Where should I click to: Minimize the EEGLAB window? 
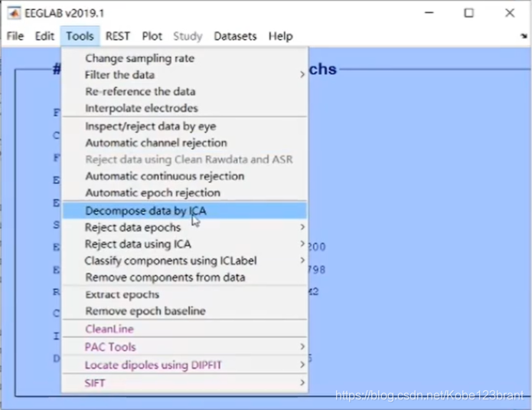point(429,13)
